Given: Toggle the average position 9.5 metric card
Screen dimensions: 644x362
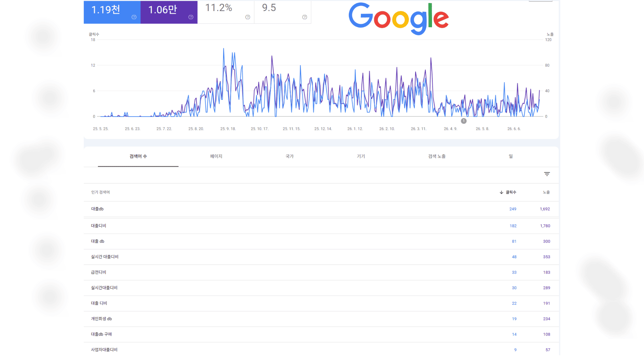Looking at the screenshot, I should tap(283, 12).
